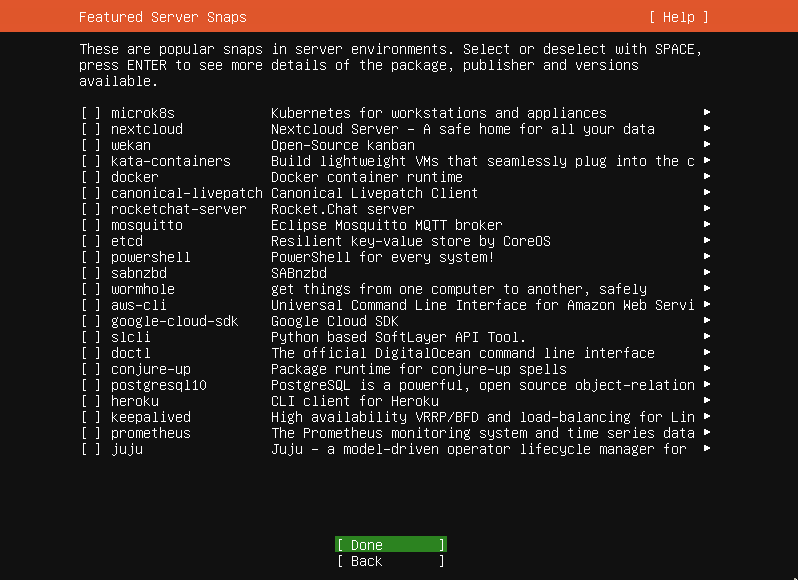798x580 pixels.
Task: Select the heroku checkbox
Action: click(91, 401)
